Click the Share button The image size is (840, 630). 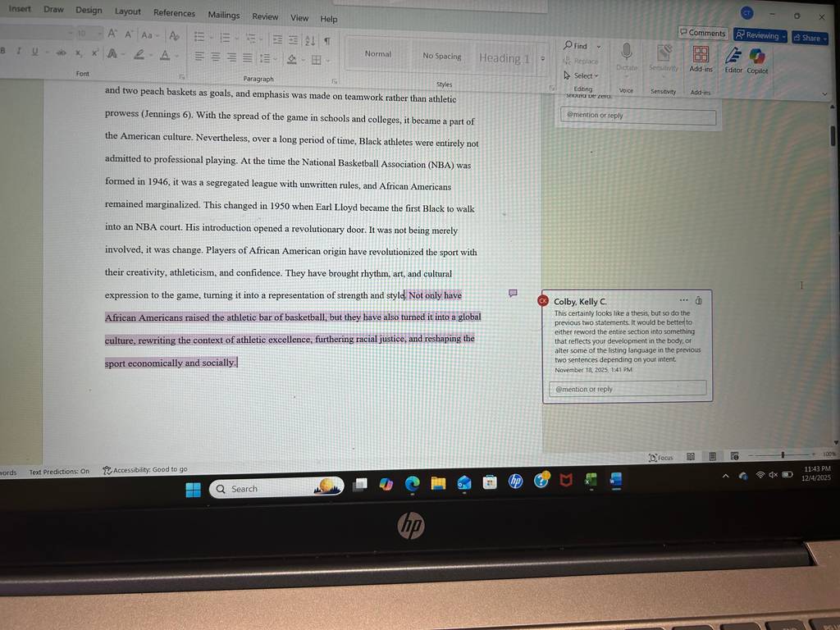click(810, 38)
